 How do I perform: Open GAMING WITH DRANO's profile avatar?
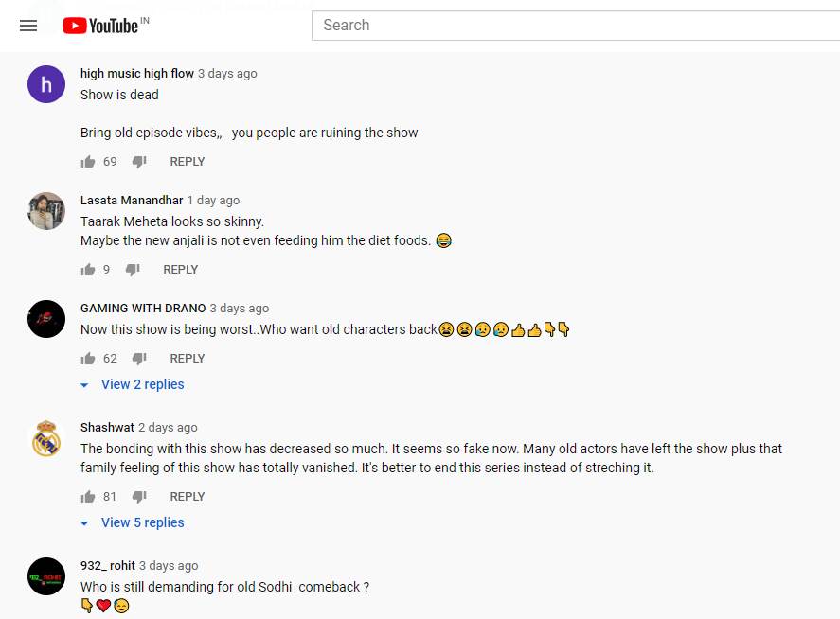coord(46,319)
